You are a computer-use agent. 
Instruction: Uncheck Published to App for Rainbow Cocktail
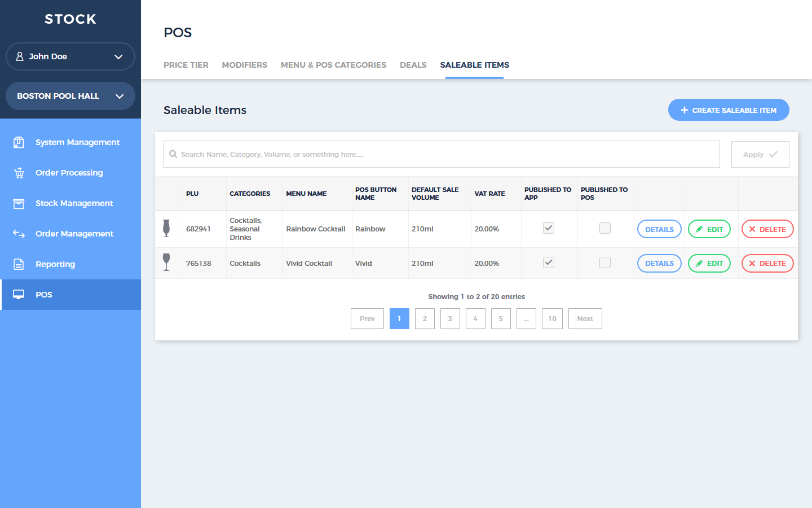pyautogui.click(x=549, y=228)
